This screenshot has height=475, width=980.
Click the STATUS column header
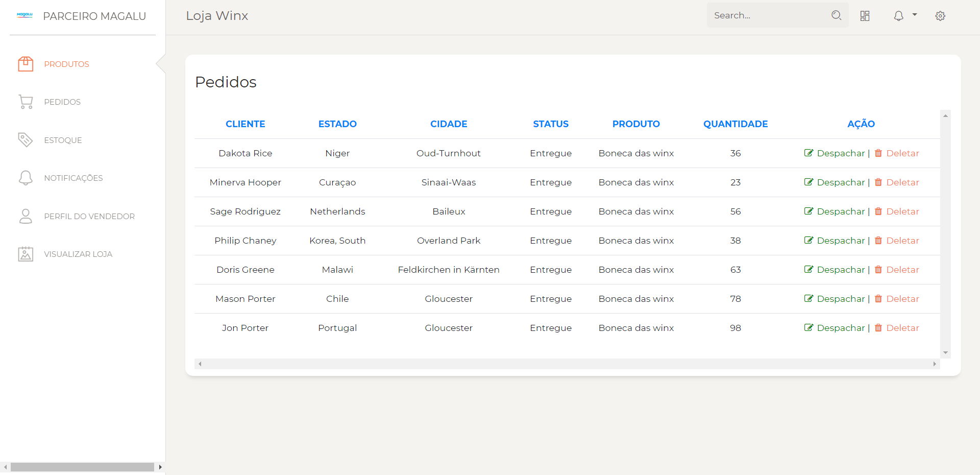551,124
